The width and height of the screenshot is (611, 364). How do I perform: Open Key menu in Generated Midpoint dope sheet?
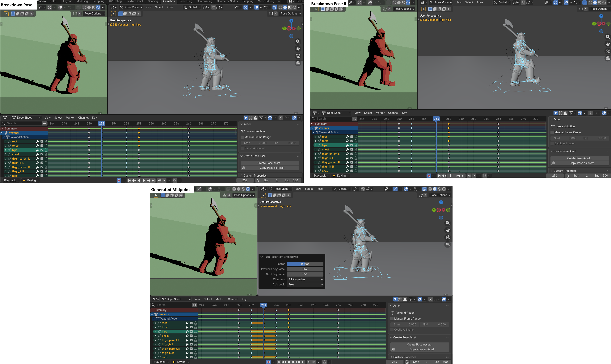(244, 299)
